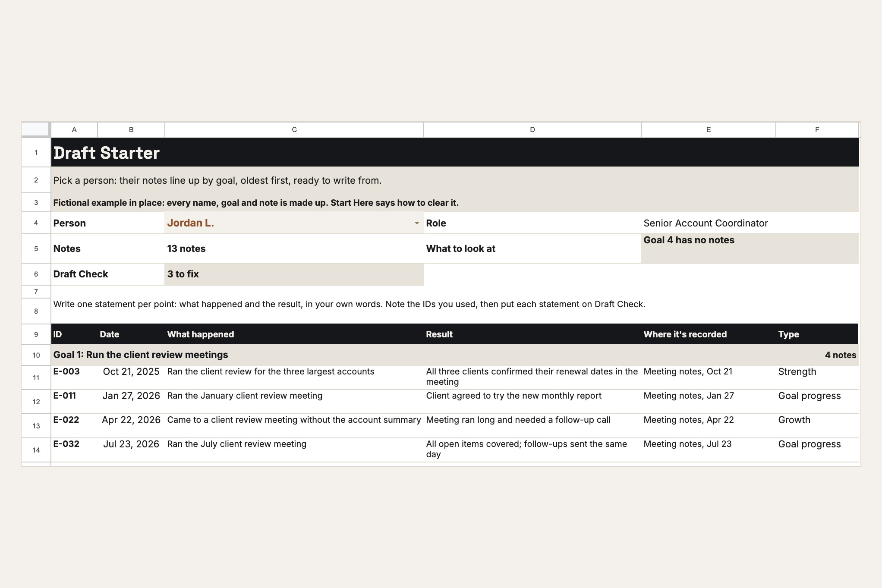The image size is (882, 588).
Task: Click the date Oct 21, 2025
Action: point(131,371)
